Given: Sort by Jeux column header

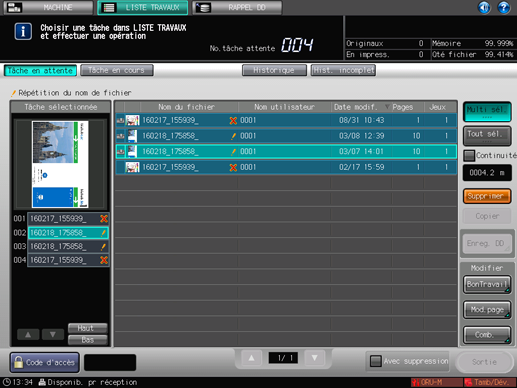Looking at the screenshot, I should [440, 107].
